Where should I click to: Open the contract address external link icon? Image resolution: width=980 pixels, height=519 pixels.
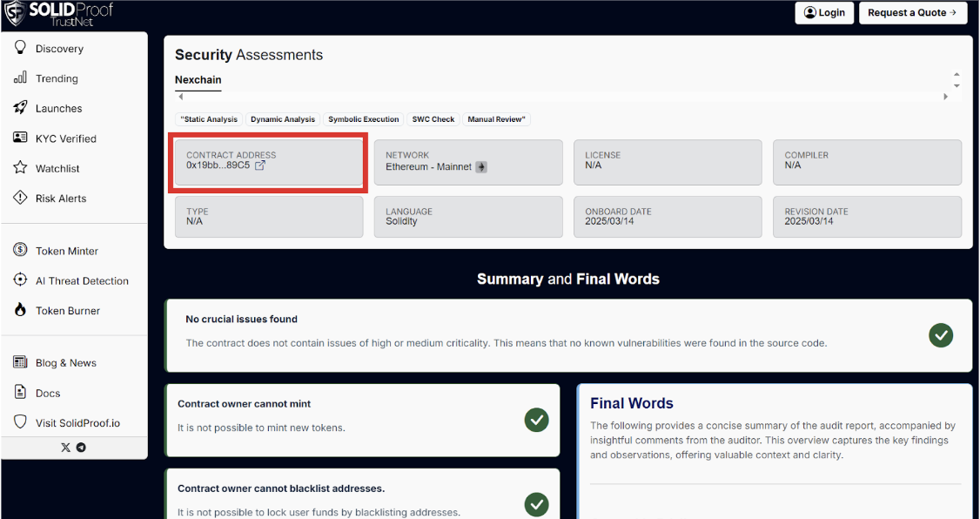point(260,165)
